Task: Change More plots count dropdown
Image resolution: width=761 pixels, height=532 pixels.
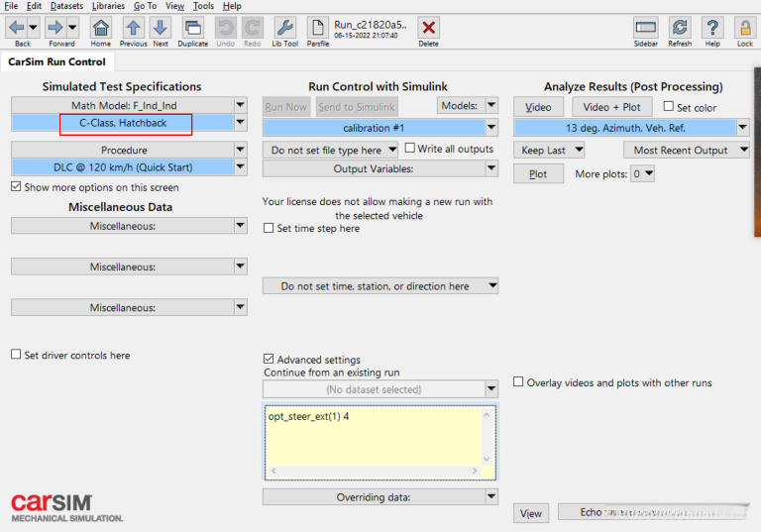Action: click(x=642, y=173)
